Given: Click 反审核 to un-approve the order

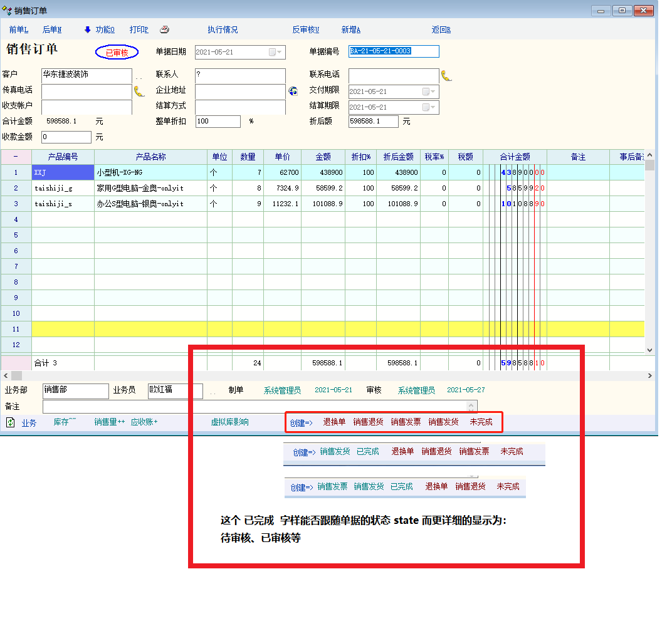Looking at the screenshot, I should pos(305,29).
